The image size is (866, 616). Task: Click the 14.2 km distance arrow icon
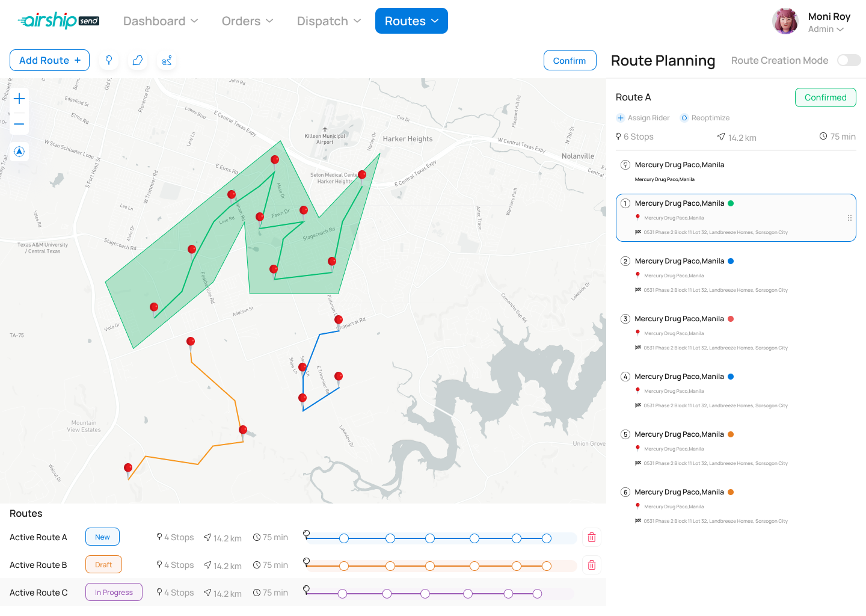721,137
